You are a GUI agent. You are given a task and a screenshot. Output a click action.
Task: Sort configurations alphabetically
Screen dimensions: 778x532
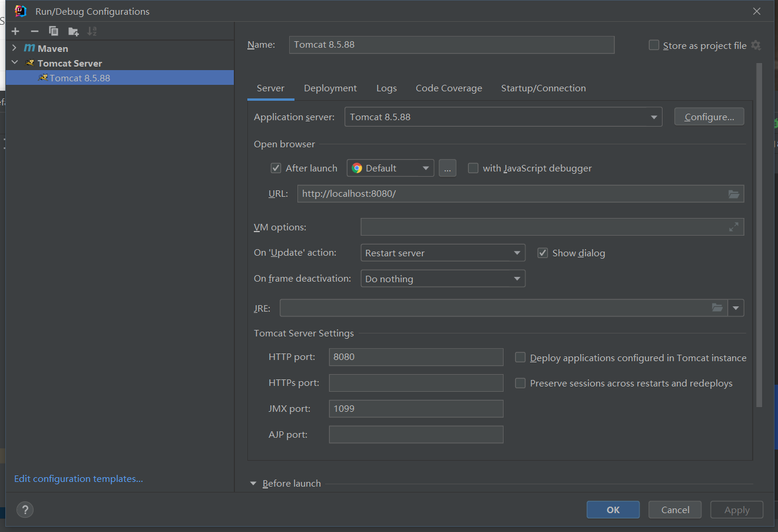pyautogui.click(x=92, y=31)
